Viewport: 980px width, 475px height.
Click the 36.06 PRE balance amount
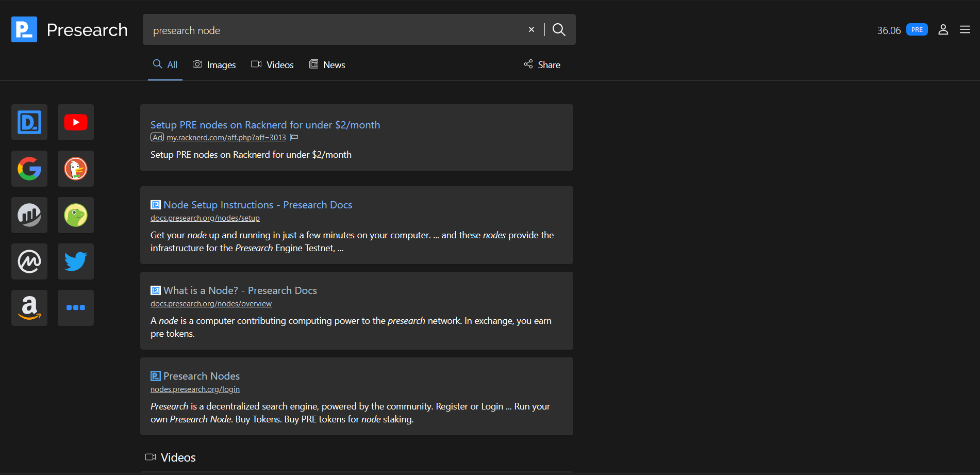pos(889,30)
